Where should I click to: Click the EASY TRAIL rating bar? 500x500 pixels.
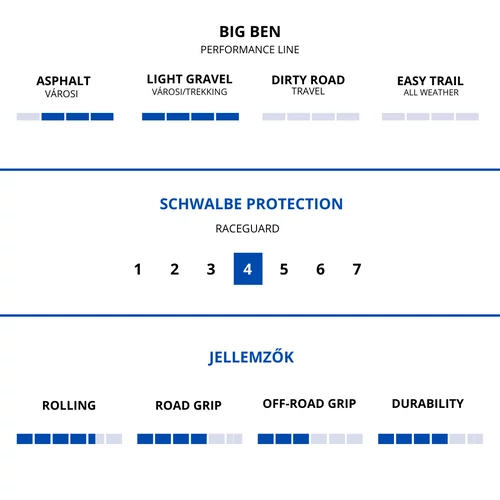430,117
